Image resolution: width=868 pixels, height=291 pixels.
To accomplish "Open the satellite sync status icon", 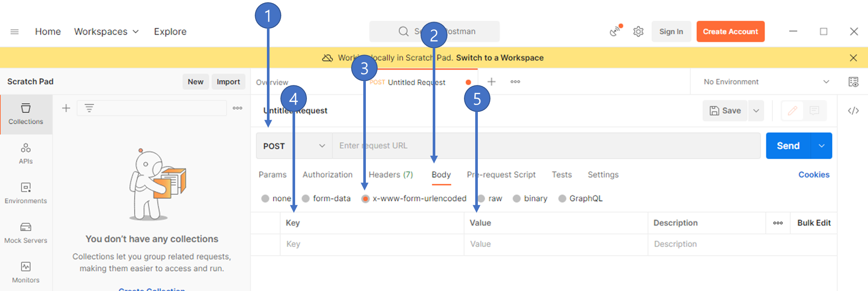I will 615,31.
